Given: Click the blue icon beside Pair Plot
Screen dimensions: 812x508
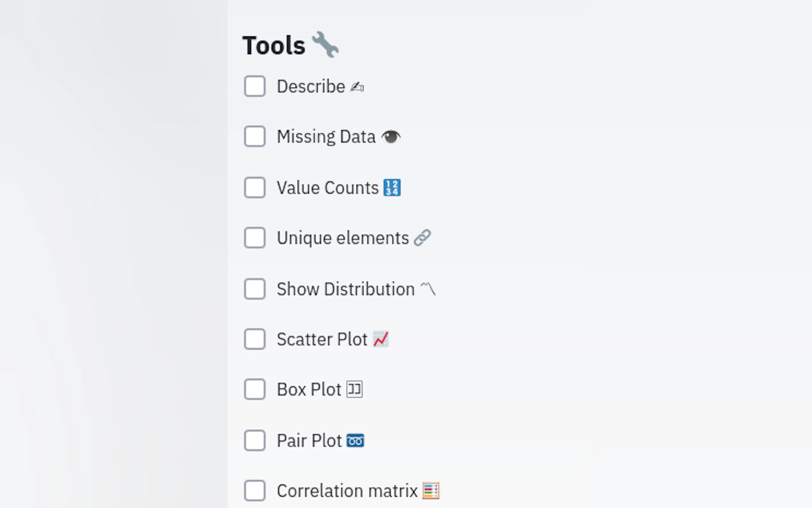Looking at the screenshot, I should (x=355, y=441).
